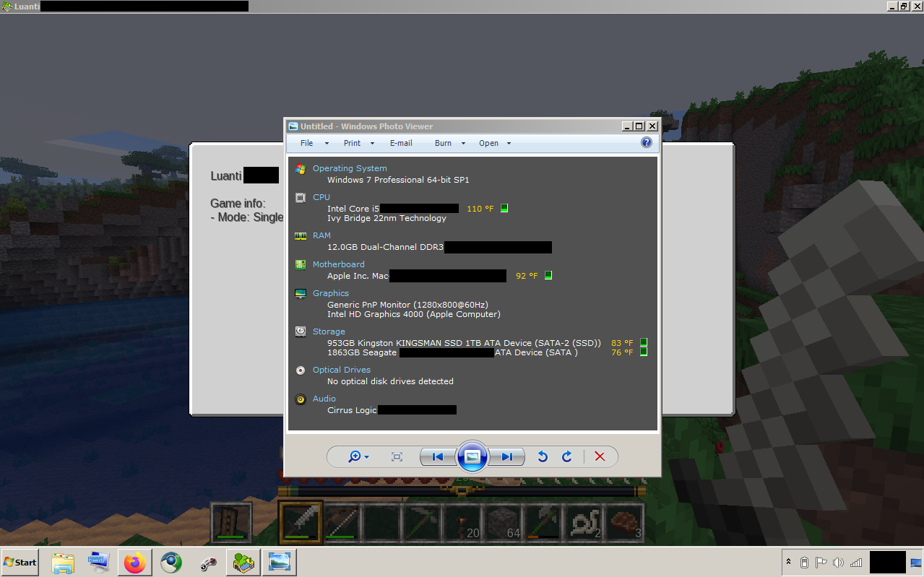Click "No optical disk drives detected" text
The width and height of the screenshot is (924, 577).
(390, 381)
